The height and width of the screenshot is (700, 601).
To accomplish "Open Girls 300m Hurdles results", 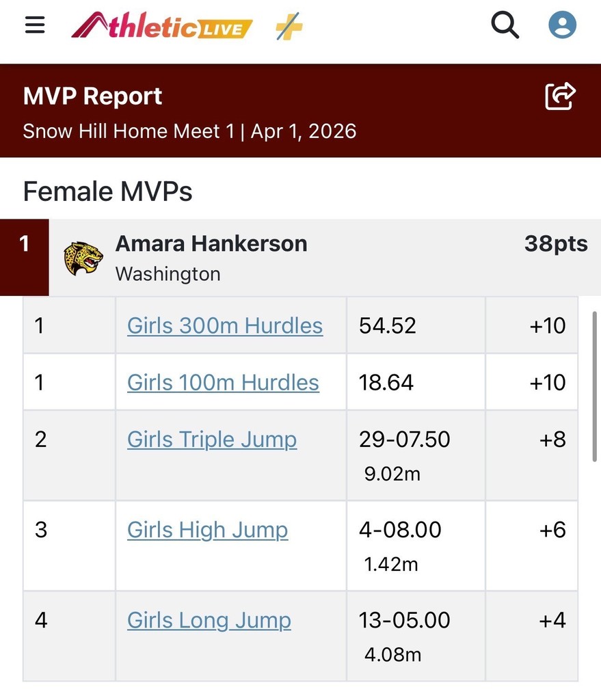I will tap(225, 325).
